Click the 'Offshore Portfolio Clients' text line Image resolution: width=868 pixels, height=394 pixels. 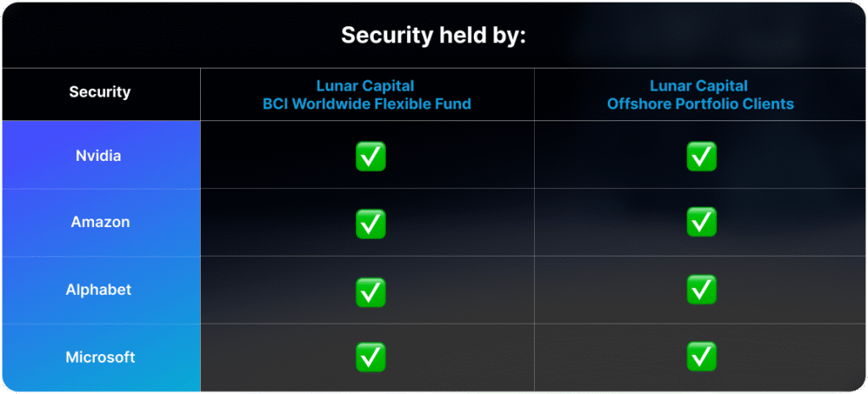pos(700,103)
